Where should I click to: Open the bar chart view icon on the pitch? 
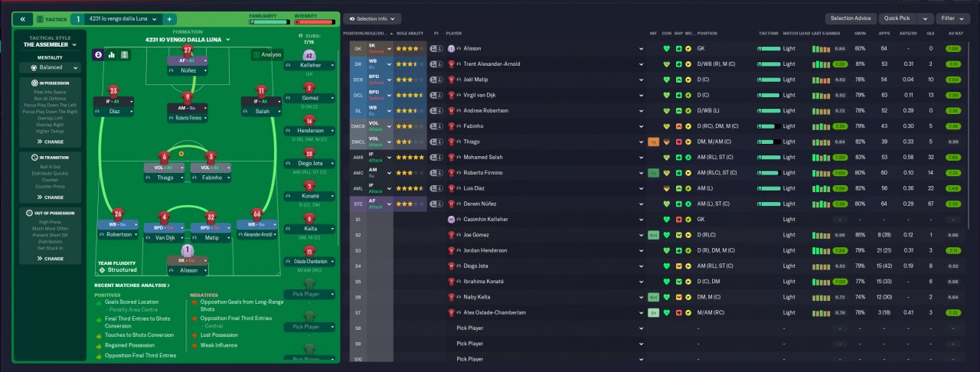[112, 54]
